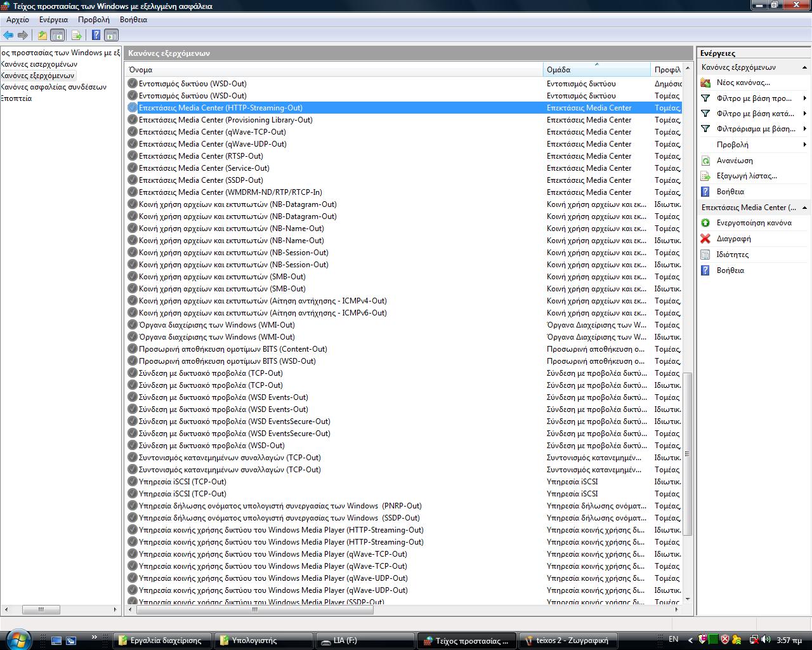Click funnel icon for Φίλτρο με βάση προ…
This screenshot has height=650, width=812.
pyautogui.click(x=705, y=98)
